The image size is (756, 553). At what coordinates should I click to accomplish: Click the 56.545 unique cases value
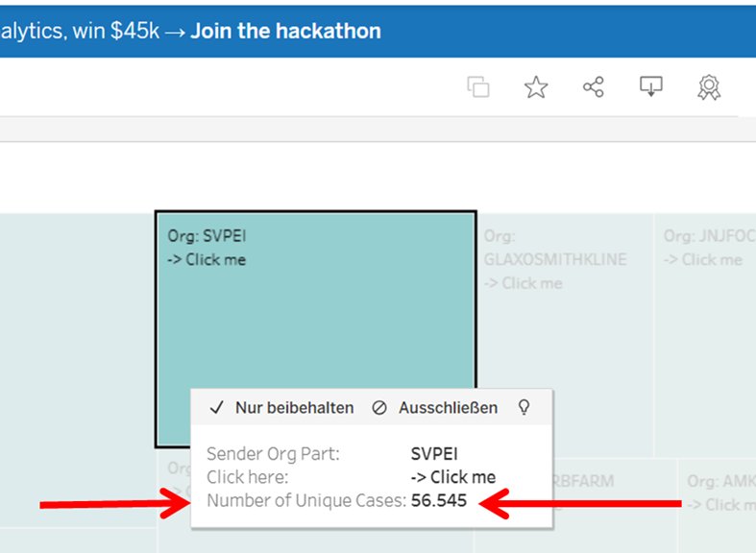click(439, 500)
